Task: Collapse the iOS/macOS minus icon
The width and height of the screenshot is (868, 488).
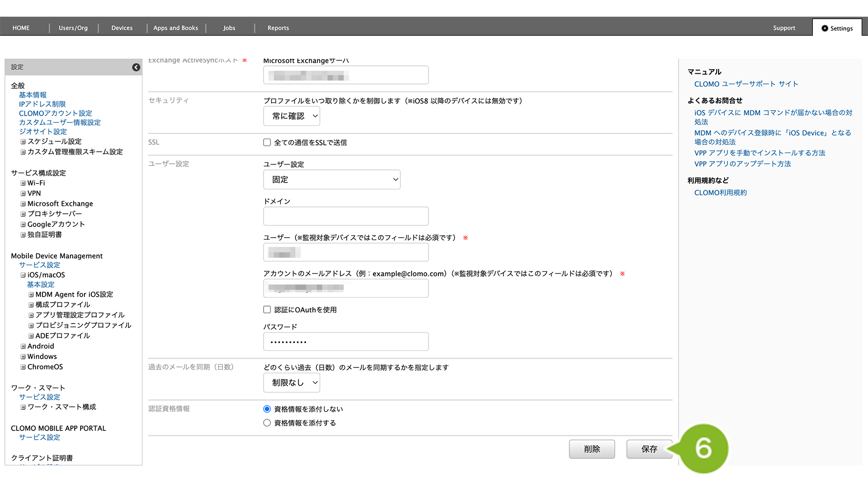Action: [x=23, y=275]
